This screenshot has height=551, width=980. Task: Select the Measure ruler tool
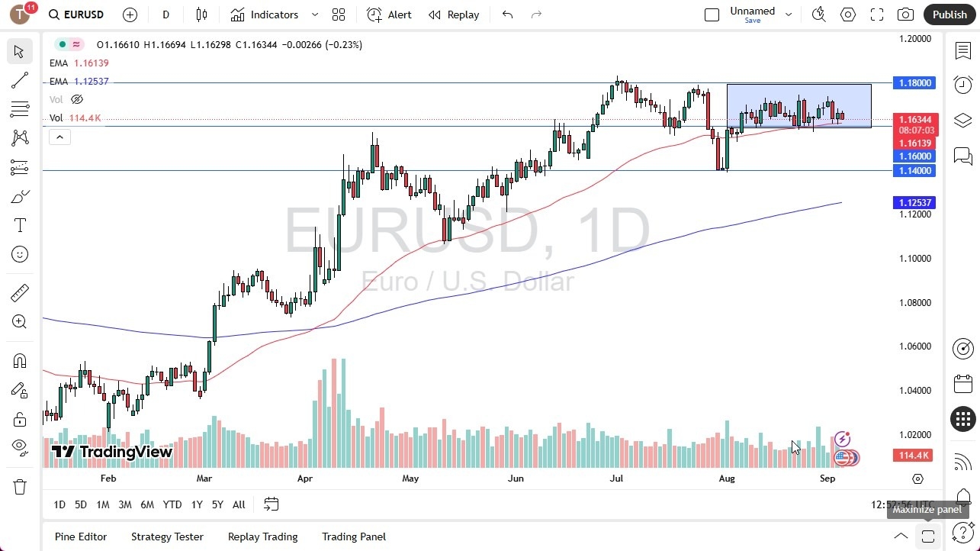(x=20, y=292)
